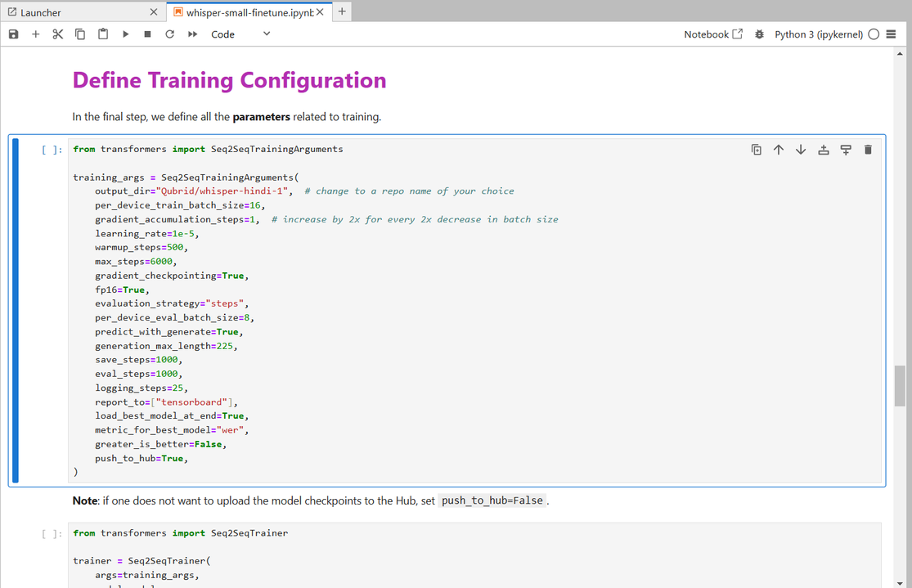Place cursor on the output_dir line
Viewport: 912px width, 588px height.
(x=304, y=191)
